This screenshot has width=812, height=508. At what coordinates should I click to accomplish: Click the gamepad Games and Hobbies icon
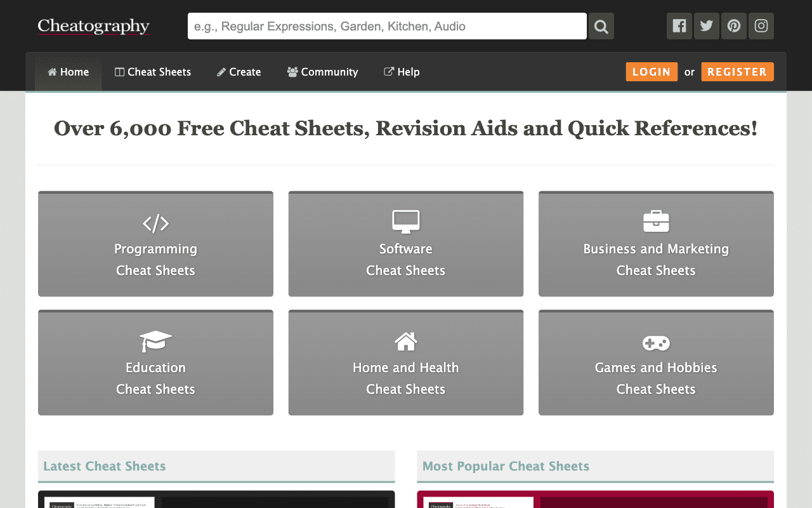[x=656, y=344]
